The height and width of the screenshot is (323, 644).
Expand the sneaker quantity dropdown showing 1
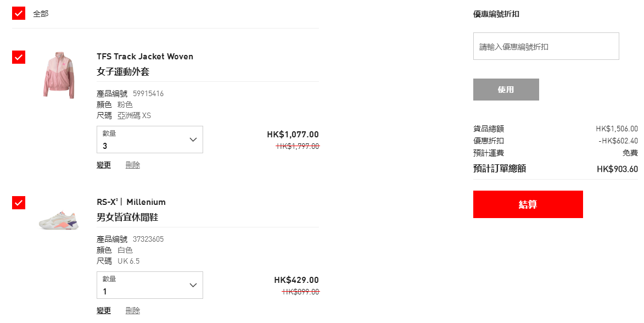150,285
